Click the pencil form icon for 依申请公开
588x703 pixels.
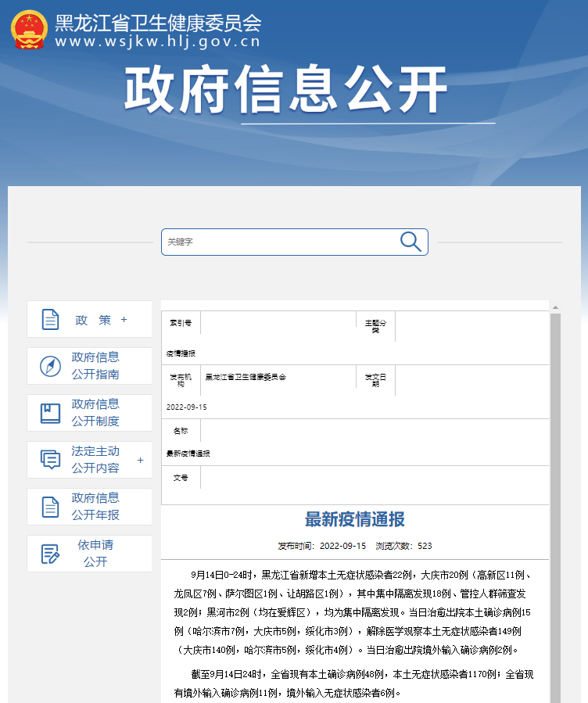[50, 554]
